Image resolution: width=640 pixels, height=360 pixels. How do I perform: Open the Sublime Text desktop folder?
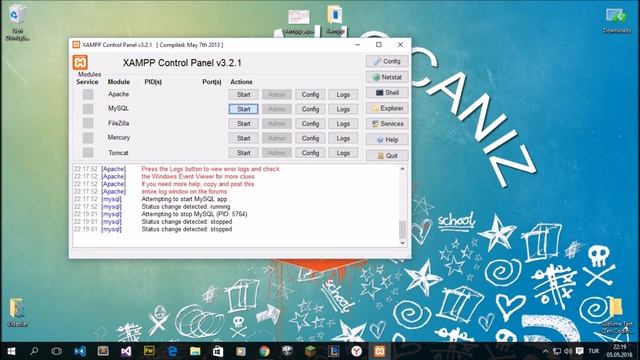[x=616, y=315]
